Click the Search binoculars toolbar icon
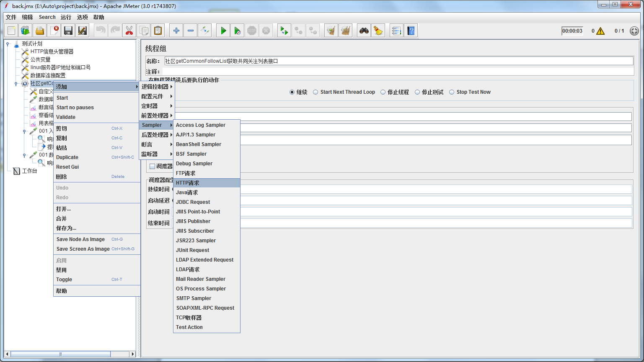The height and width of the screenshot is (362, 644). tap(364, 31)
